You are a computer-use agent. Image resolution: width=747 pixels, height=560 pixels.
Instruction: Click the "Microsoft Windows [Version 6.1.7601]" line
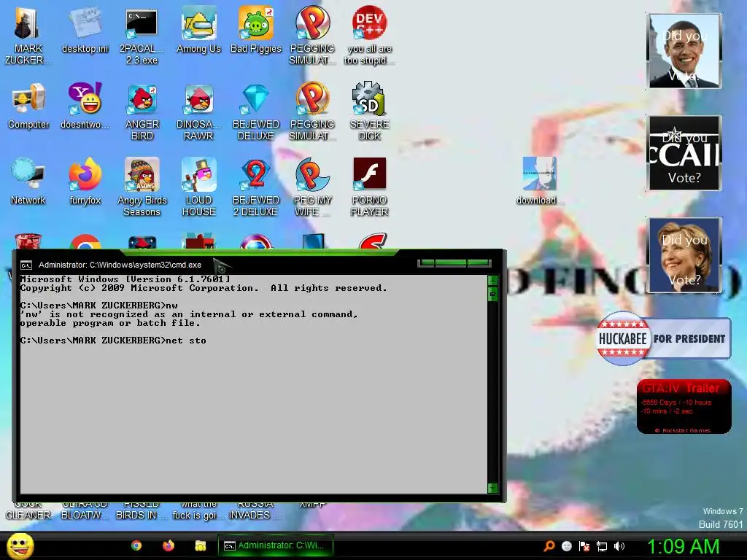pyautogui.click(x=125, y=279)
